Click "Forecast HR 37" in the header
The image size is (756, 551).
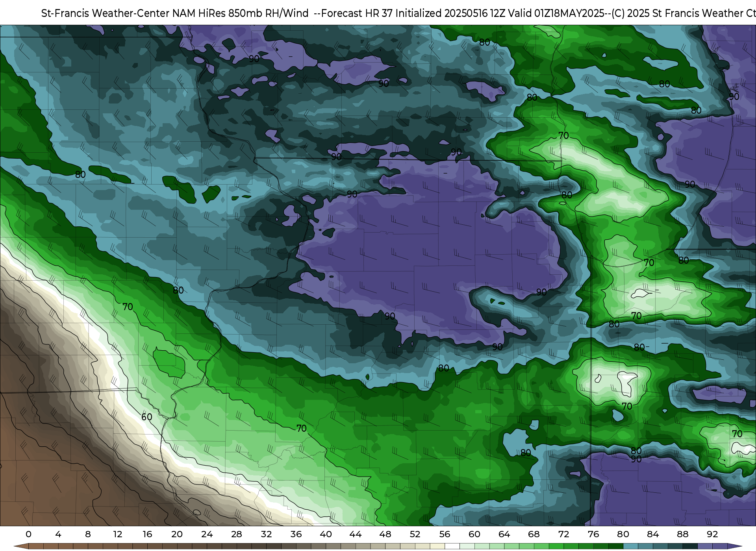357,13
